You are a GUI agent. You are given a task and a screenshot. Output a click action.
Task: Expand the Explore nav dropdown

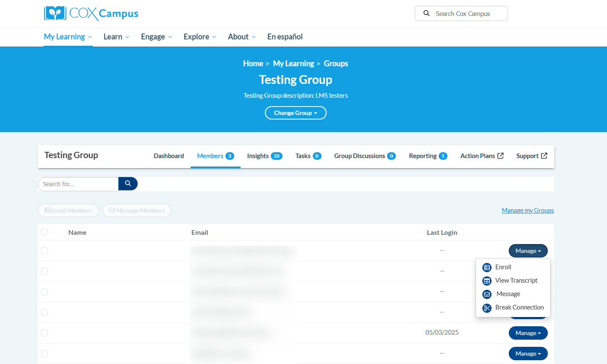tap(200, 36)
